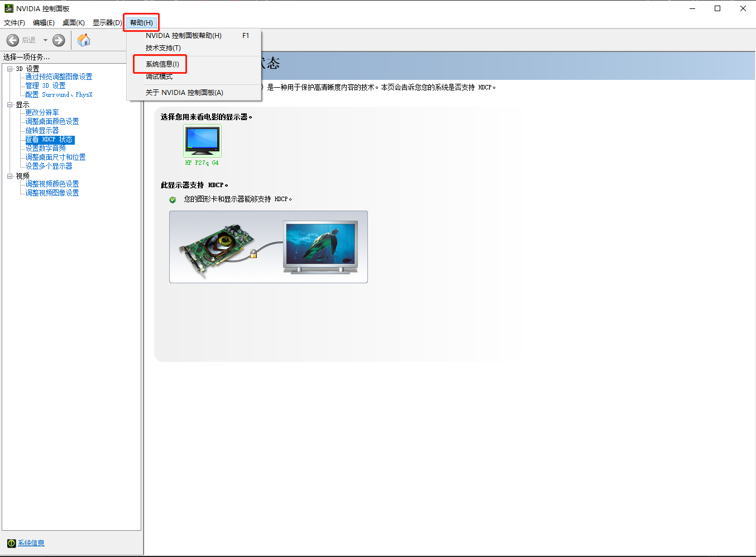
Task: Select 查看 HDCP 状态 tree item
Action: (49, 140)
